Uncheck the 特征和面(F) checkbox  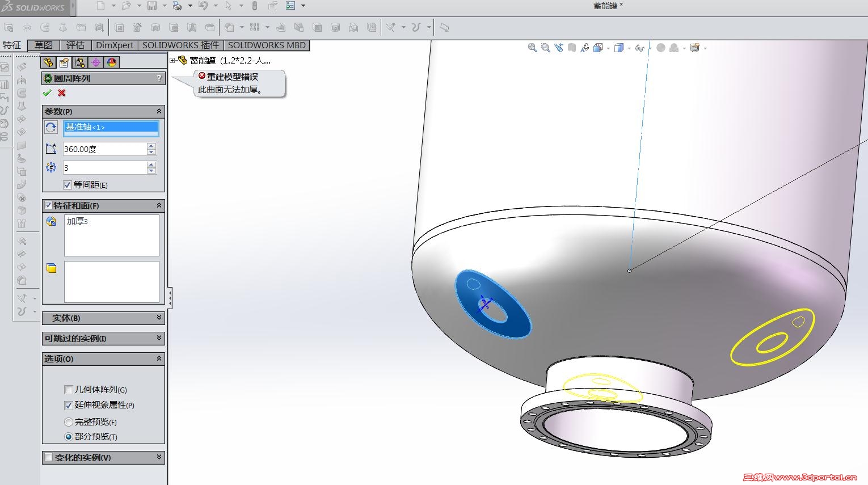point(49,205)
